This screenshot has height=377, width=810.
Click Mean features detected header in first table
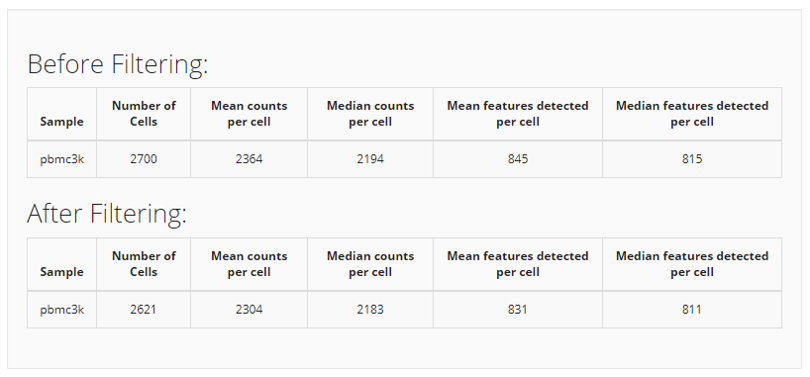click(518, 114)
